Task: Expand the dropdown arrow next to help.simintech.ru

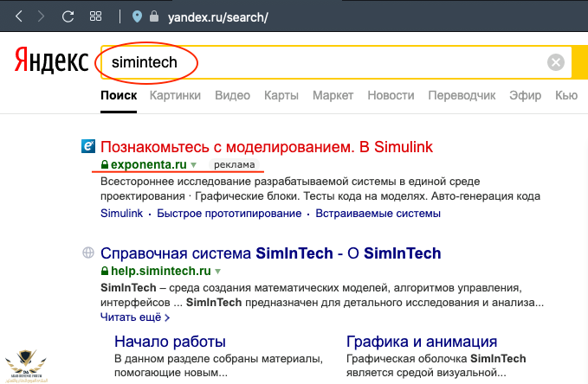Action: coord(218,272)
